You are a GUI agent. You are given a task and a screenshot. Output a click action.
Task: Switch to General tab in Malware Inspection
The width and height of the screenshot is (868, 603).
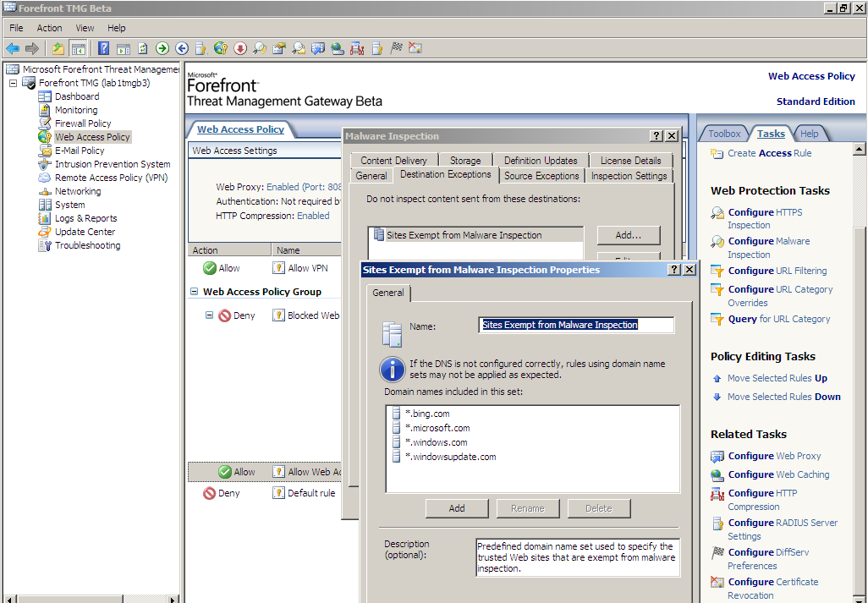(x=371, y=176)
